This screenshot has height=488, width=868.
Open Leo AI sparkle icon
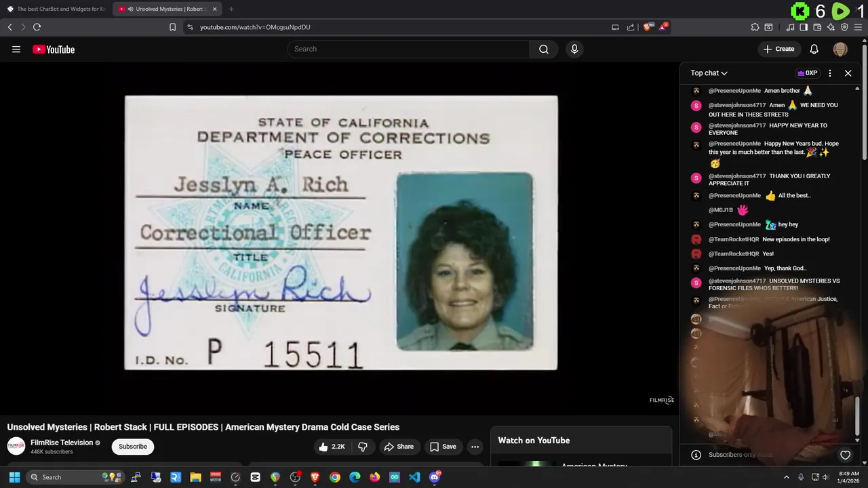(x=831, y=27)
